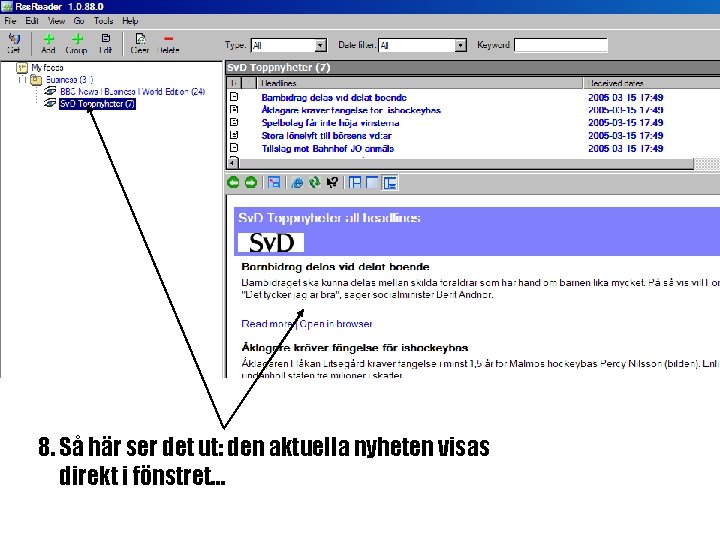Open headline Åklagare kräver fängelse för ishockeybas
The height and width of the screenshot is (540, 720).
pyautogui.click(x=351, y=110)
